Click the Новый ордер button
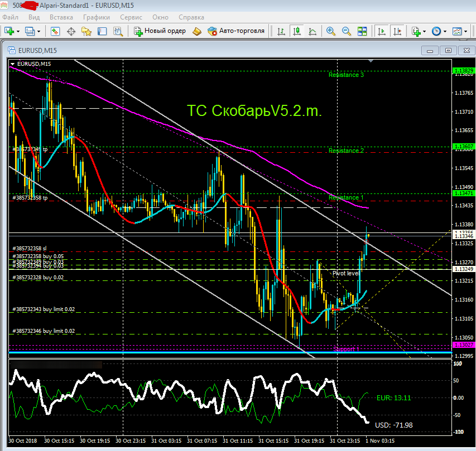 160,31
